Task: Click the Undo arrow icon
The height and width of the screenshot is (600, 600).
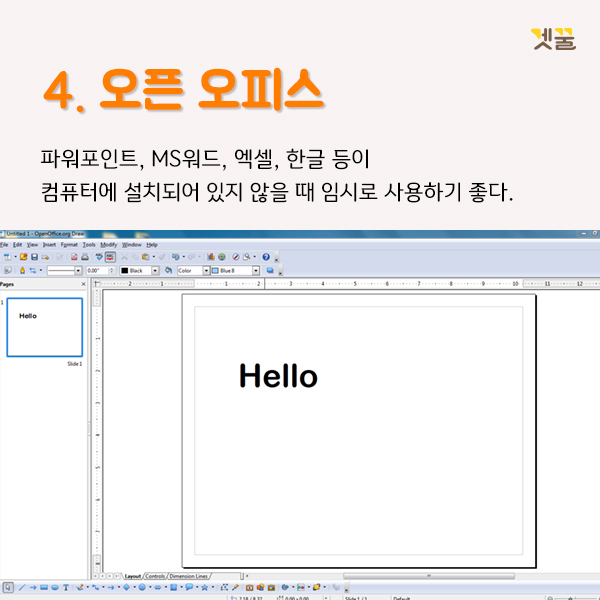Action: [x=176, y=257]
